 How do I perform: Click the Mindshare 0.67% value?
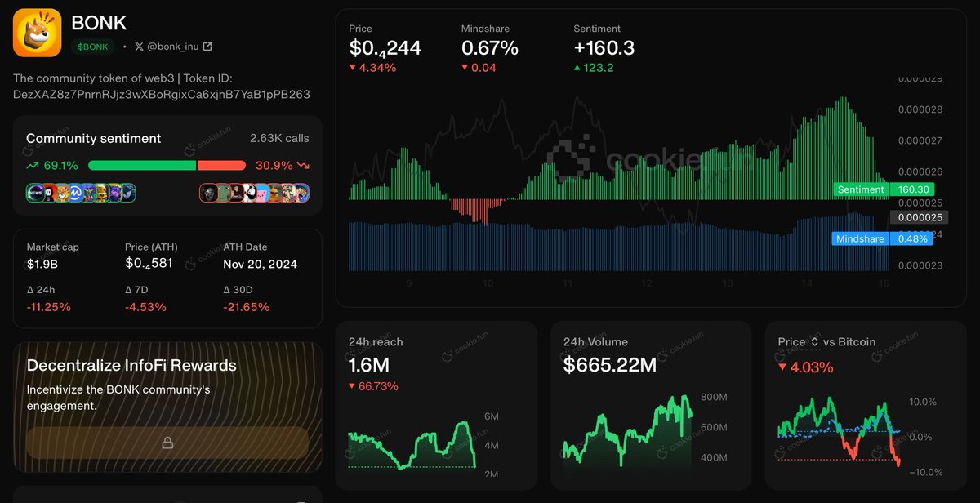490,48
